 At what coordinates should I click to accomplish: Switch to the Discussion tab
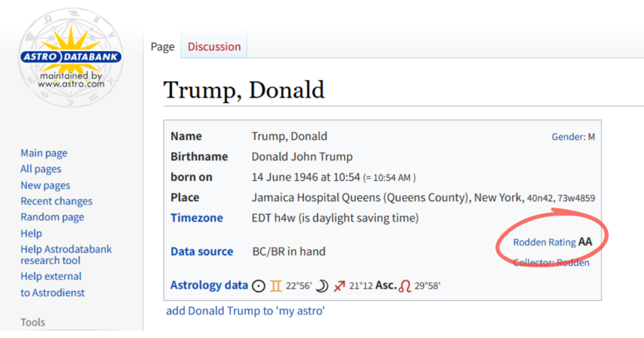(214, 46)
